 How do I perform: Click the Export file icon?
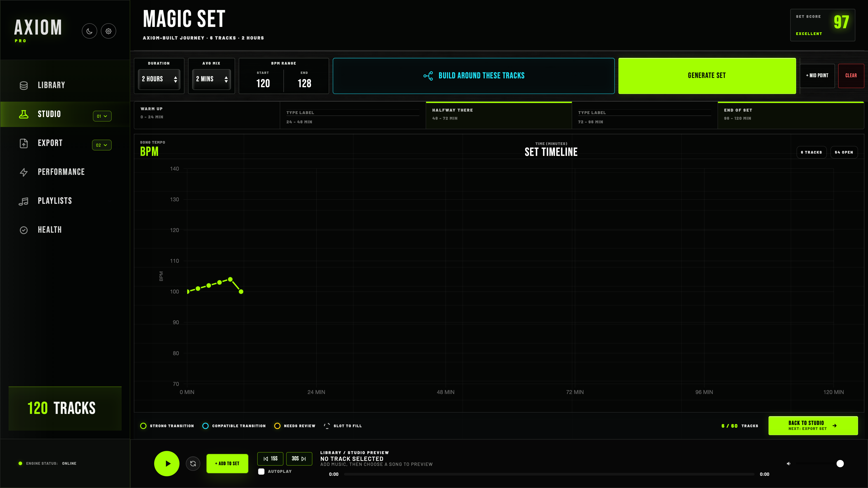click(24, 143)
